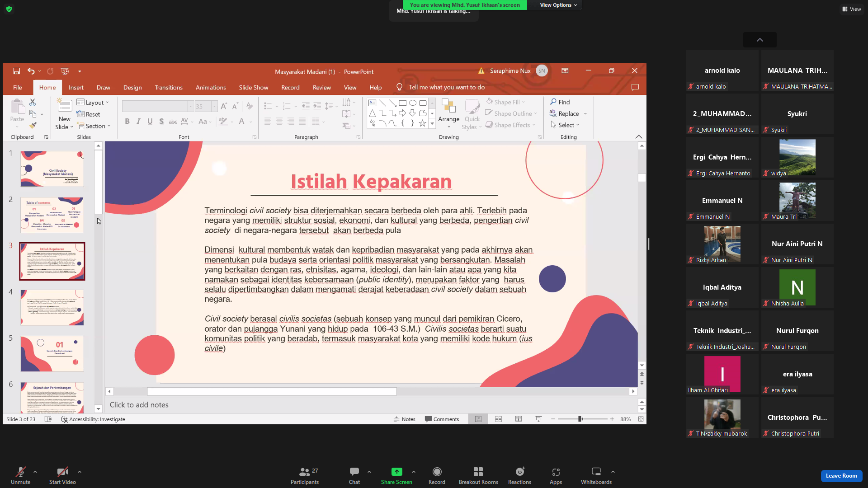Click the green Share Screen icon
The image size is (868, 488).
click(396, 472)
